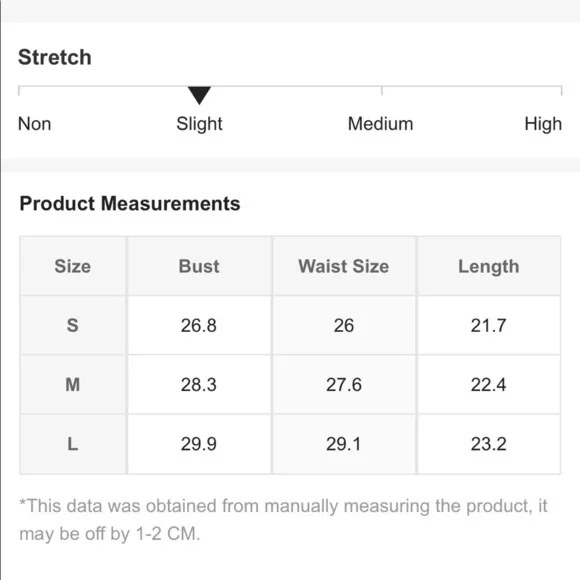
Task: Click the 29.9 bust value for L
Action: pos(199,444)
